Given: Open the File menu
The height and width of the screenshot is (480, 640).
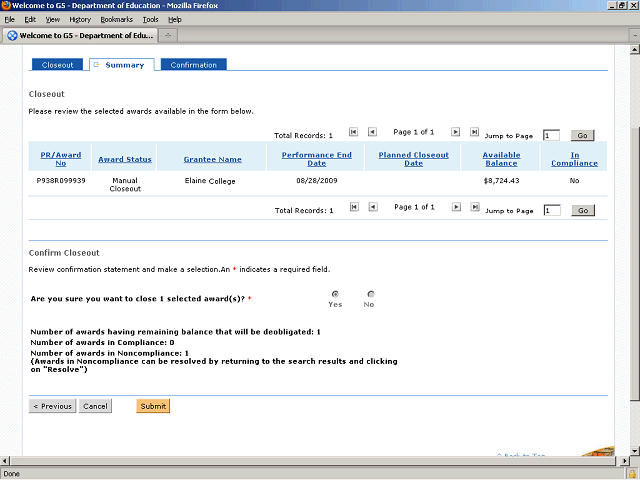Looking at the screenshot, I should tap(9, 20).
